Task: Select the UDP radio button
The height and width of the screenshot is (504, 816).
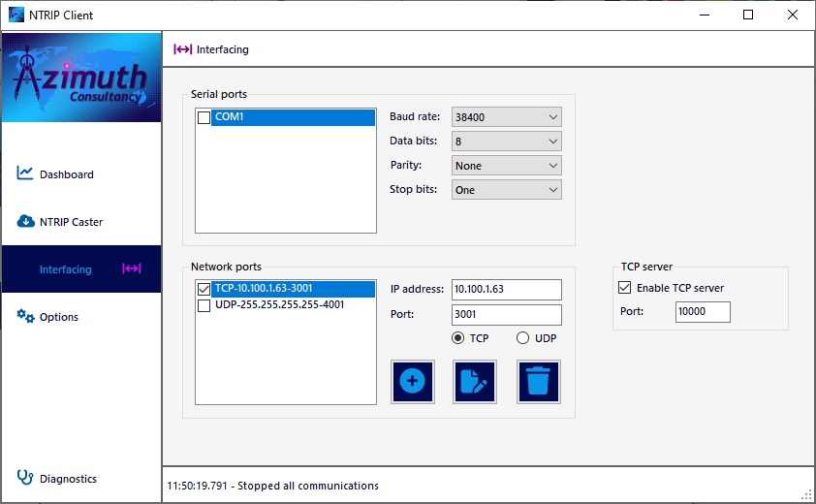Action: [x=522, y=338]
